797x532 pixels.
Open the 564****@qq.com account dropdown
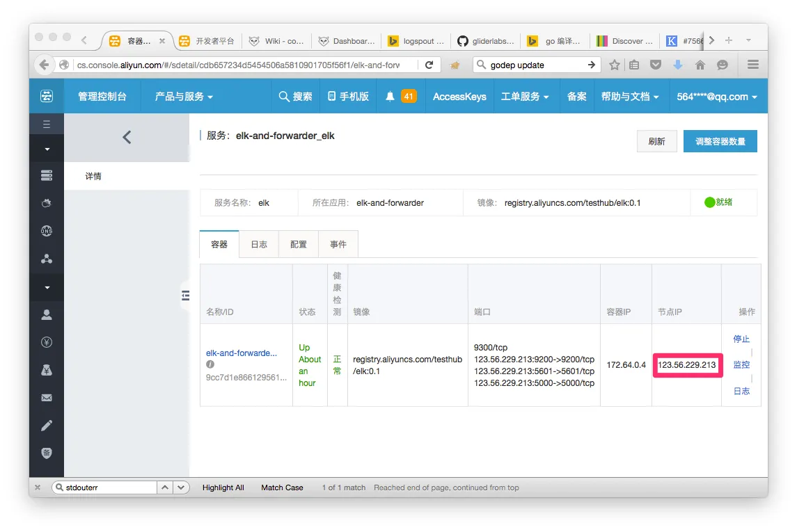(717, 97)
